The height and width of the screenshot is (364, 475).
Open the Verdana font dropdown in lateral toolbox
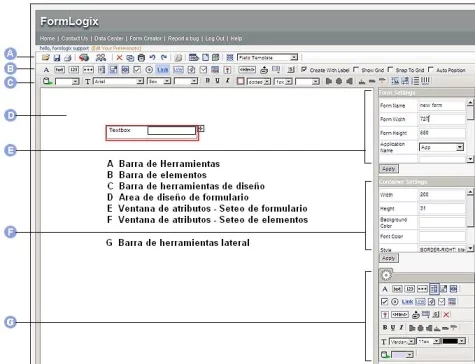(402, 341)
